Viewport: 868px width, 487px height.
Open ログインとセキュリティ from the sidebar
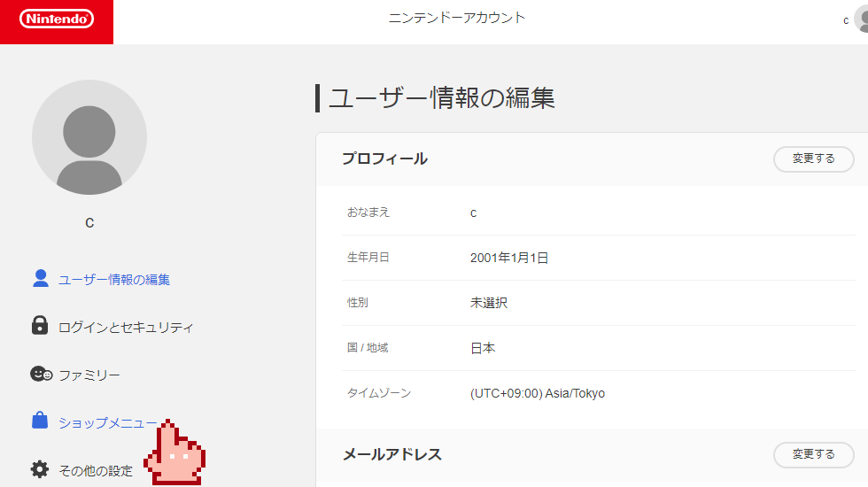point(125,328)
